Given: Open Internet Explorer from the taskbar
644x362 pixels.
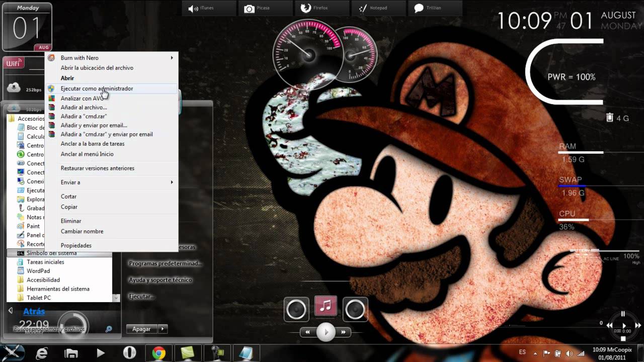Looking at the screenshot, I should [42, 353].
